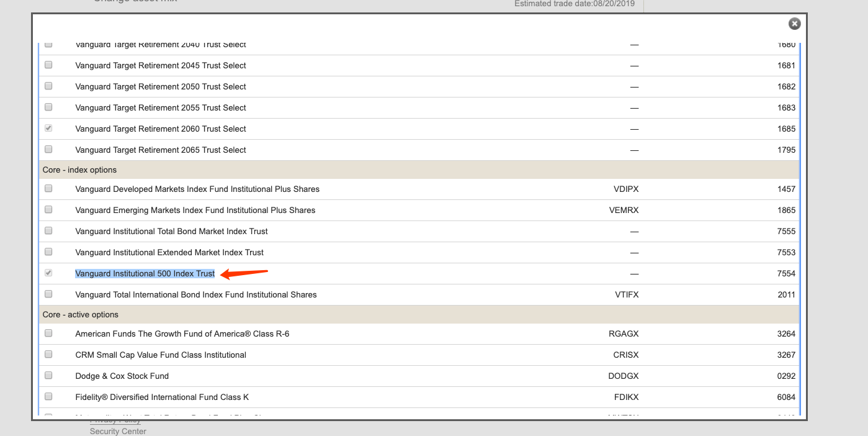
Task: Click the highlighted Vanguard Institutional 500 Index Trust name
Action: coord(145,273)
